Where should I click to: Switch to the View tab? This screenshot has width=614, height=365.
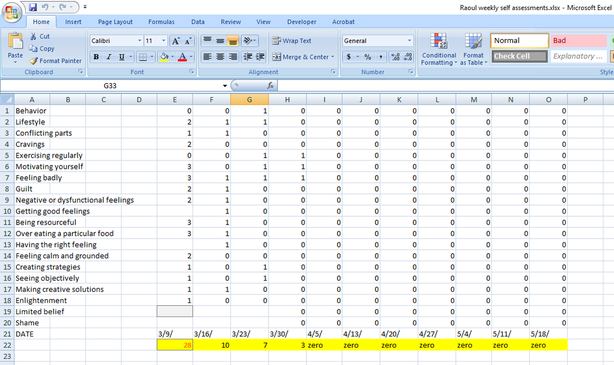pyautogui.click(x=264, y=22)
